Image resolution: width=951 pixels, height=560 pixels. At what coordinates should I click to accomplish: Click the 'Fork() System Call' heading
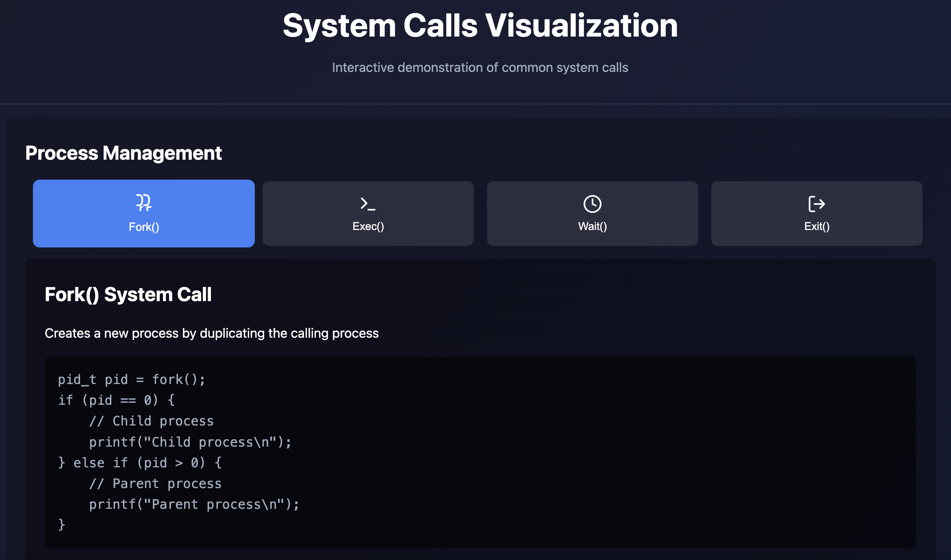click(x=128, y=295)
